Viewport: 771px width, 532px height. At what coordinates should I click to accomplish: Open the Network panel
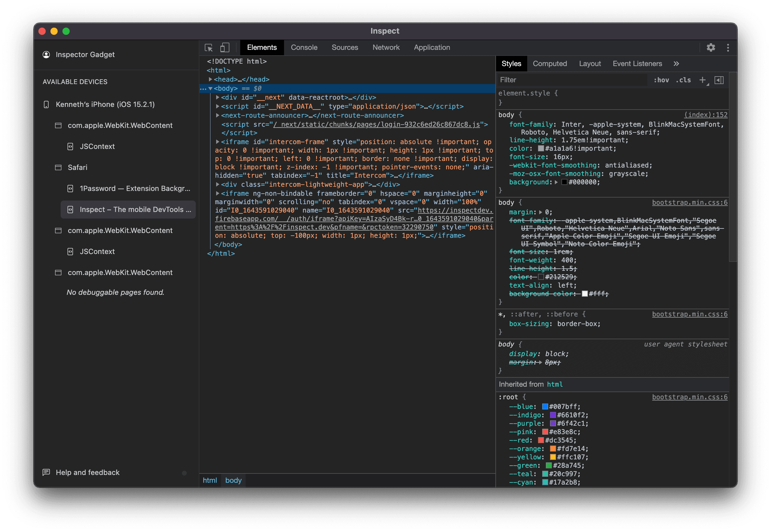(386, 47)
